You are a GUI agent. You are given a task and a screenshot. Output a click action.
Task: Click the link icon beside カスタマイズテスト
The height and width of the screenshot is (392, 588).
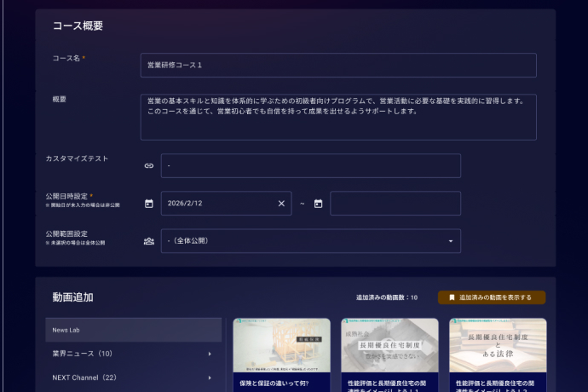point(149,166)
